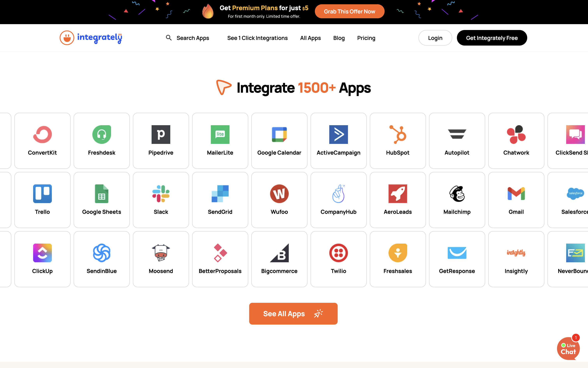588x368 pixels.
Task: Click the Moosend label
Action: coord(161,271)
